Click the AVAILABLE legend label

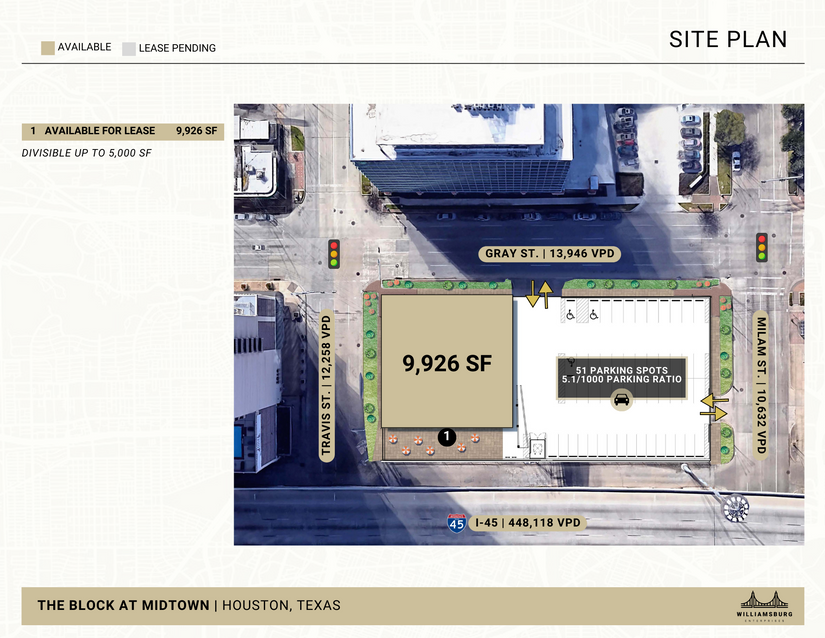coord(84,47)
